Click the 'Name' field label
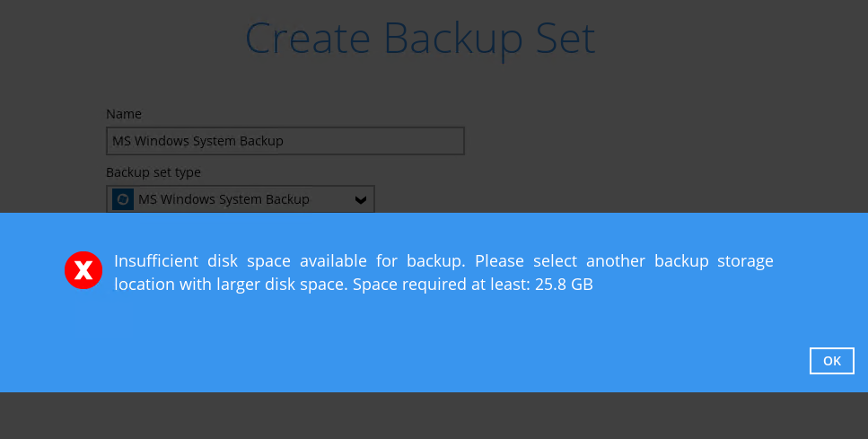The image size is (868, 439). tap(124, 114)
